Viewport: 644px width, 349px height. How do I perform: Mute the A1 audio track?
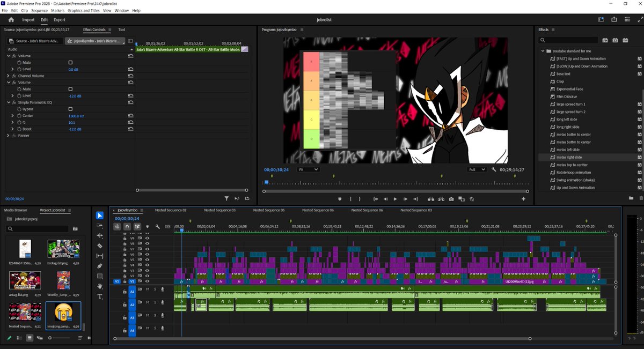coord(147,289)
